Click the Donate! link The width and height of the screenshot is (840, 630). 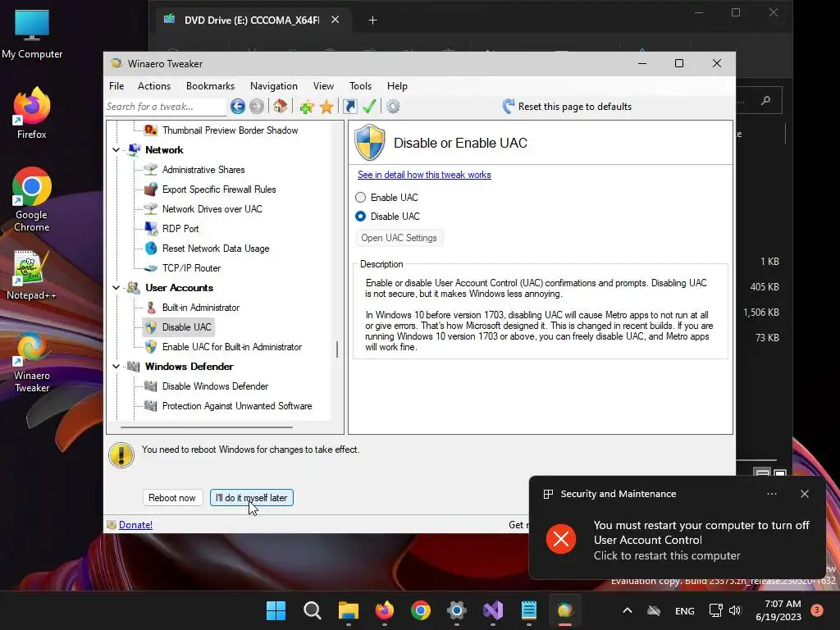(135, 525)
